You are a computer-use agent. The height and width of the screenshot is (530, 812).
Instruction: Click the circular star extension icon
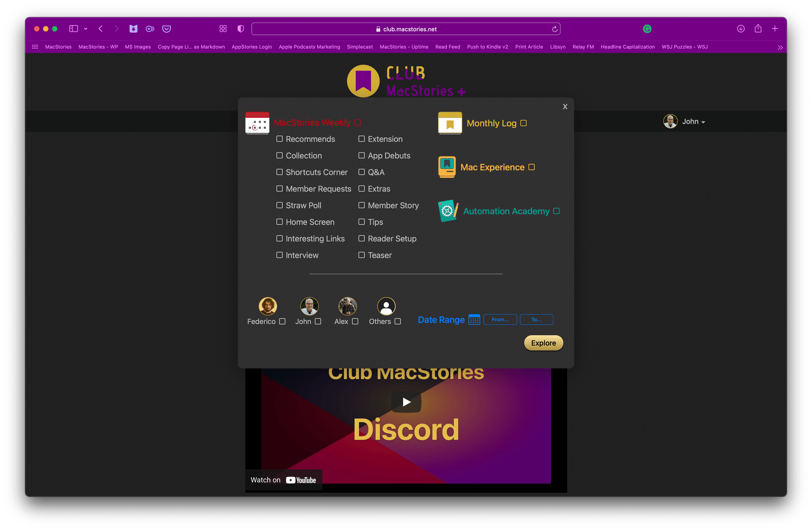150,29
